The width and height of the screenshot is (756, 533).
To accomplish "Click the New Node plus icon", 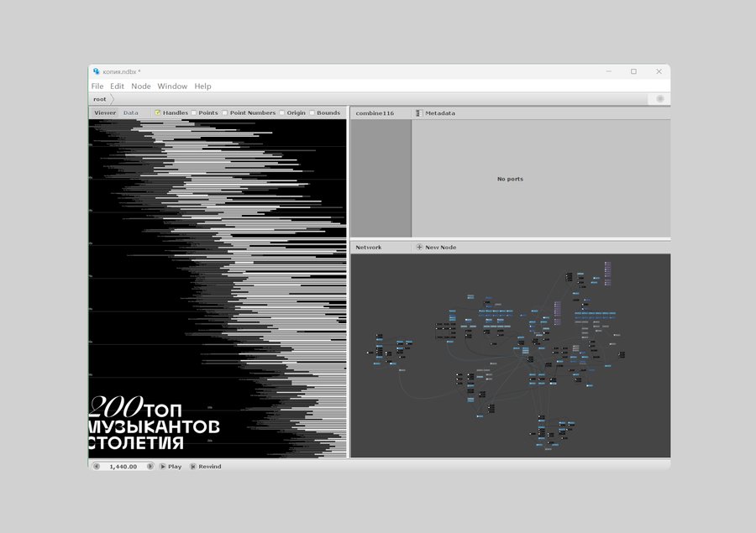I will pos(419,248).
